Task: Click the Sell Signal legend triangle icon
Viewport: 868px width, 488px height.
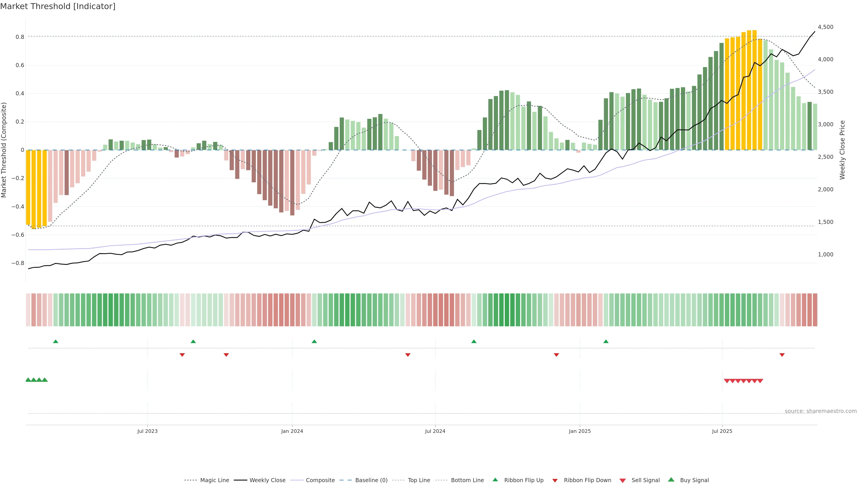Action: pos(622,481)
